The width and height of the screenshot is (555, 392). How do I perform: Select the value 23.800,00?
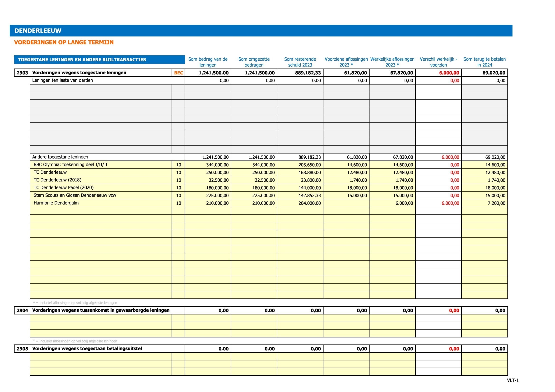(311, 180)
